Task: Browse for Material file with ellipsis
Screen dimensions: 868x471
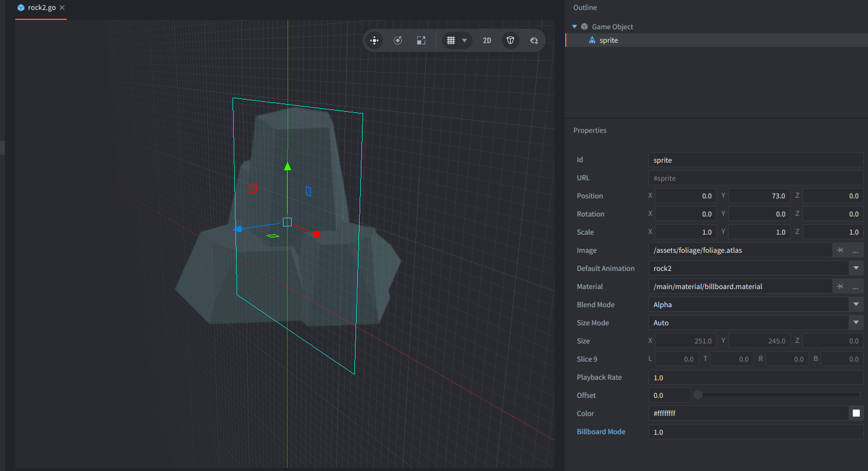Action: click(x=855, y=287)
